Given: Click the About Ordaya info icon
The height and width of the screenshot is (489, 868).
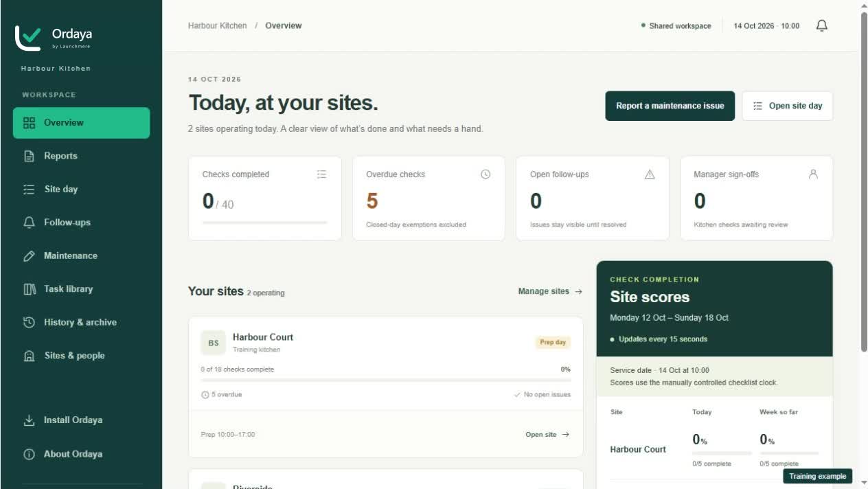Looking at the screenshot, I should point(29,454).
